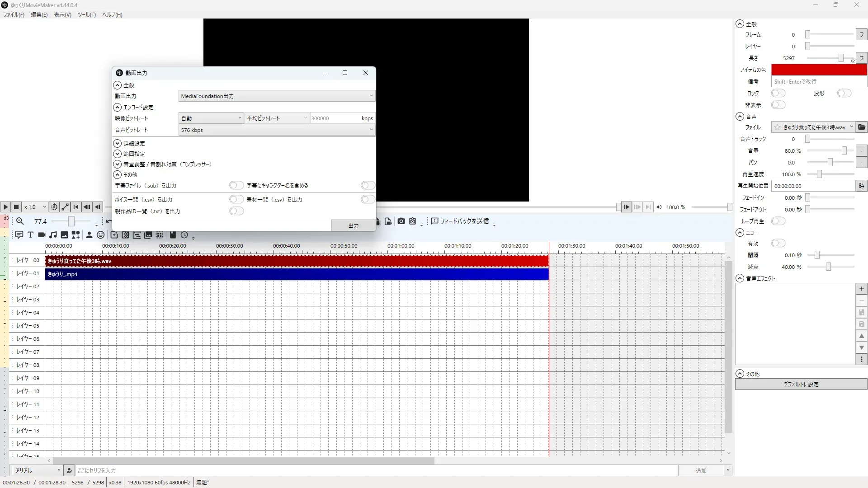This screenshot has height=488, width=868.
Task: Click the red アイテムの色 swatch
Action: (x=819, y=70)
